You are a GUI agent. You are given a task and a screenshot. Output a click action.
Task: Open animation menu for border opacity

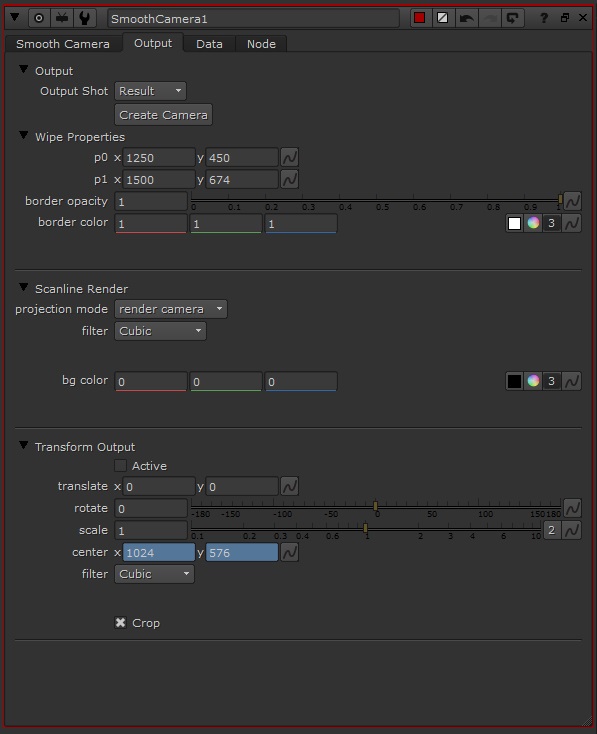[x=572, y=202]
